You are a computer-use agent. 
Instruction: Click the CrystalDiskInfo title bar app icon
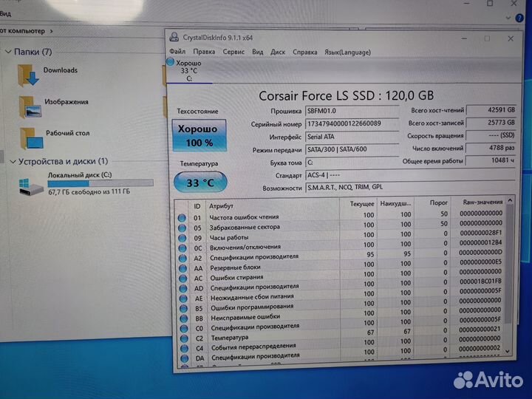[x=174, y=37]
